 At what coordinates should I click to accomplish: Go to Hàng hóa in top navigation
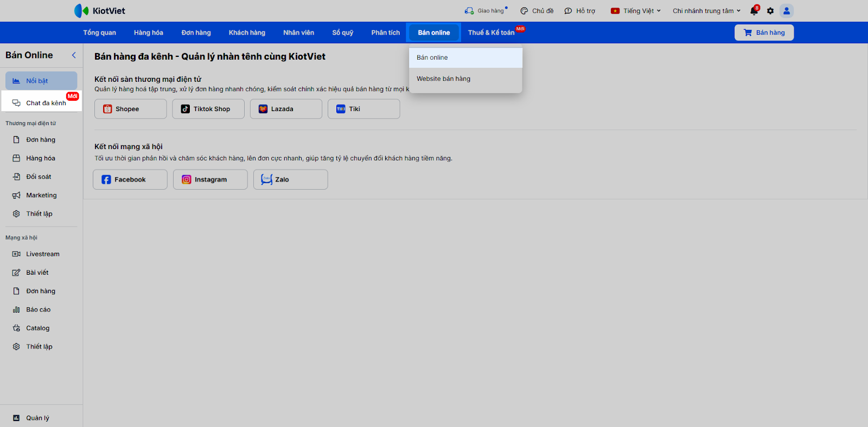(x=149, y=33)
